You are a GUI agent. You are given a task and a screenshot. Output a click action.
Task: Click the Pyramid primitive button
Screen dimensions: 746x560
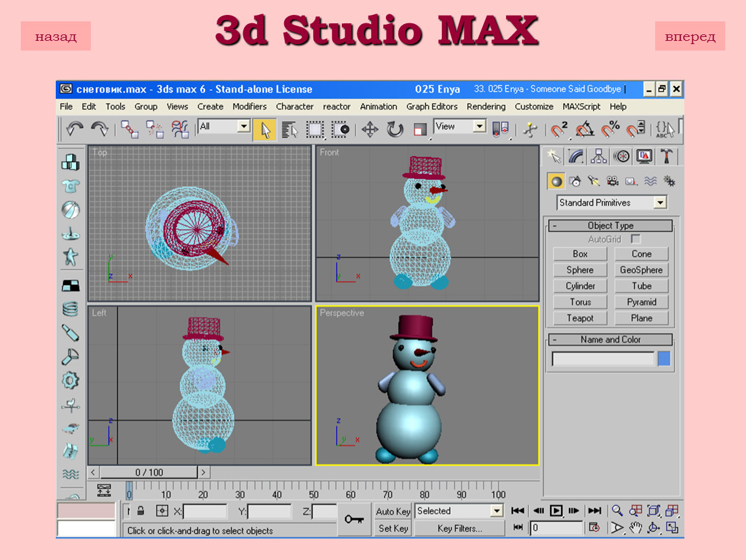click(642, 302)
